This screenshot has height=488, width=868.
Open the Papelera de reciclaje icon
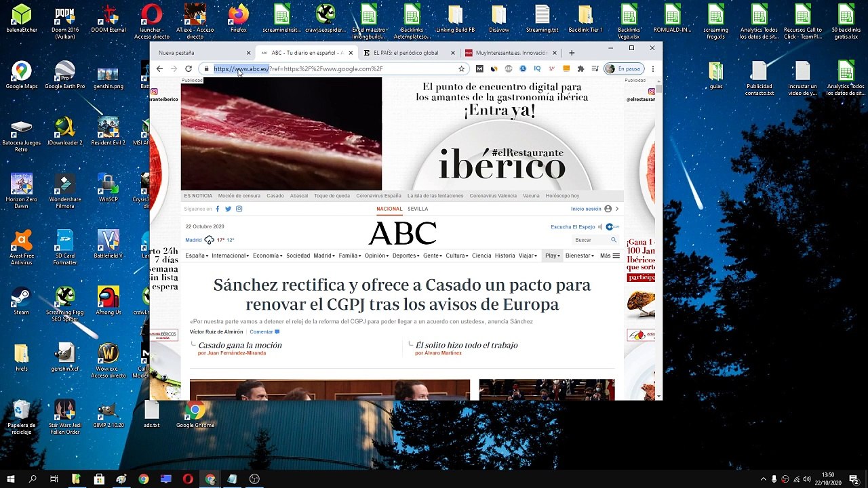pos(21,418)
